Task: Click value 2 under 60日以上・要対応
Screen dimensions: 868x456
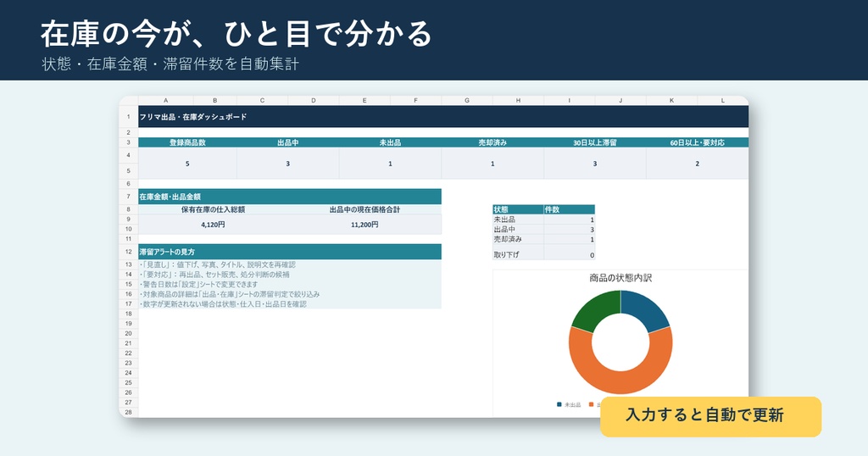Action: tap(698, 164)
